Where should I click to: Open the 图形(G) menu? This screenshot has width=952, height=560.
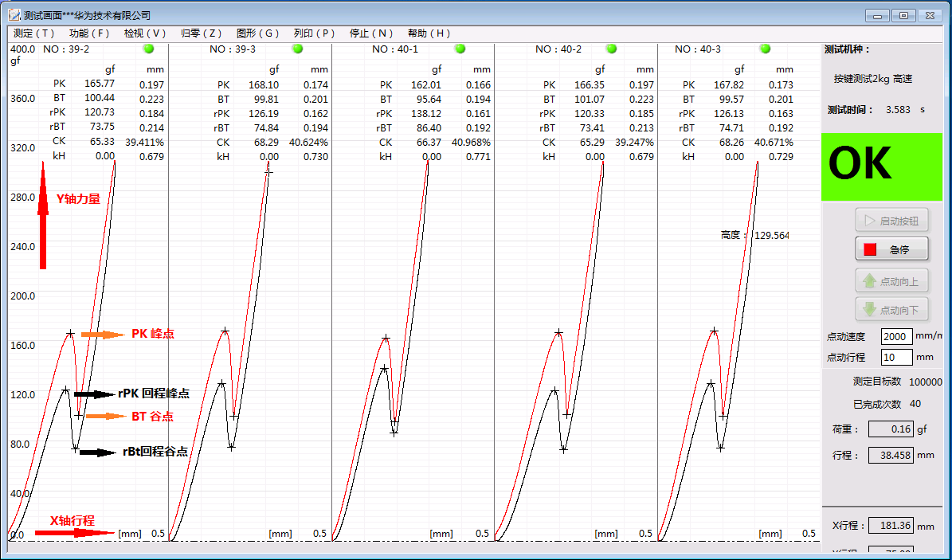point(258,33)
